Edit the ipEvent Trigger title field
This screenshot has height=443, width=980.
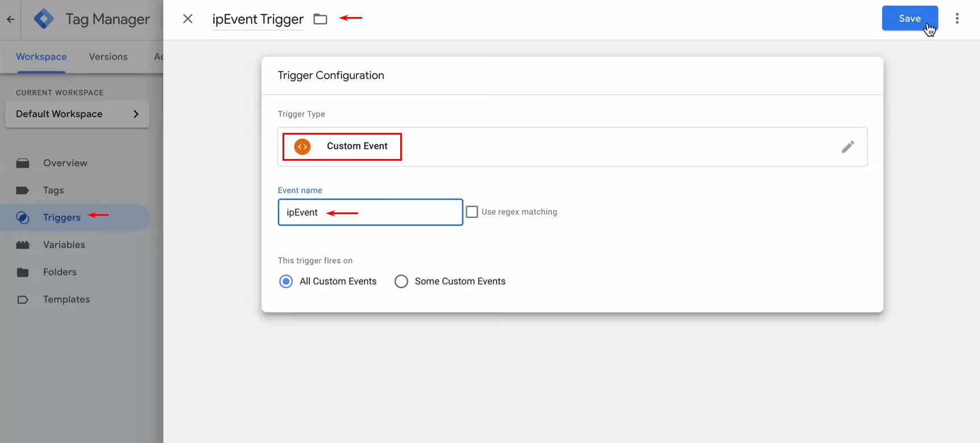pos(258,19)
